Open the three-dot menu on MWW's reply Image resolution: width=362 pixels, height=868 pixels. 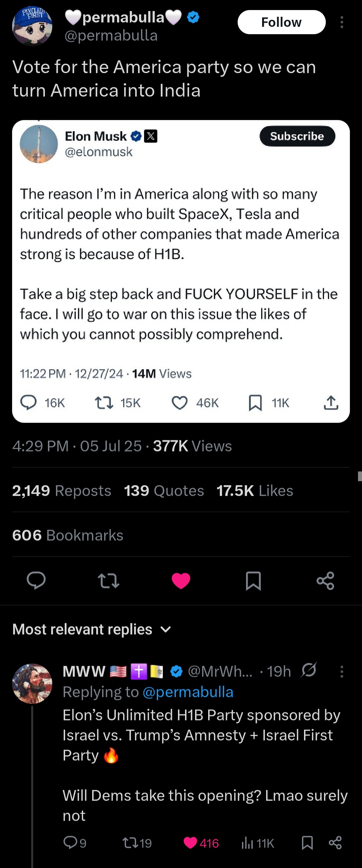coord(342,671)
